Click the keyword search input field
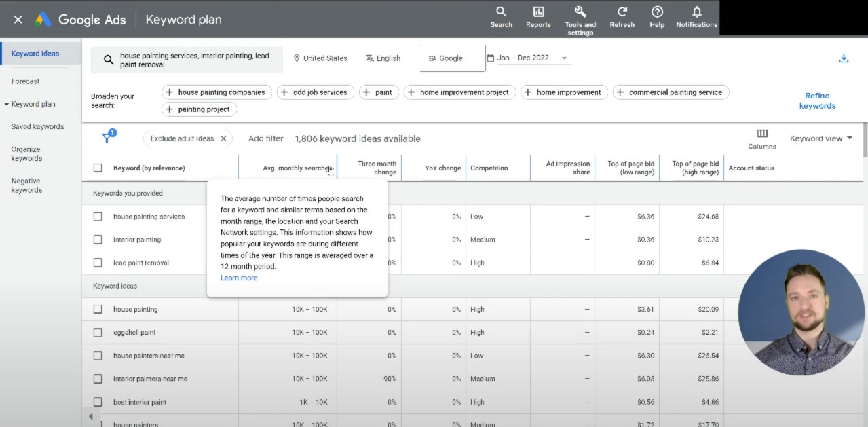The height and width of the screenshot is (427, 868). (x=195, y=60)
